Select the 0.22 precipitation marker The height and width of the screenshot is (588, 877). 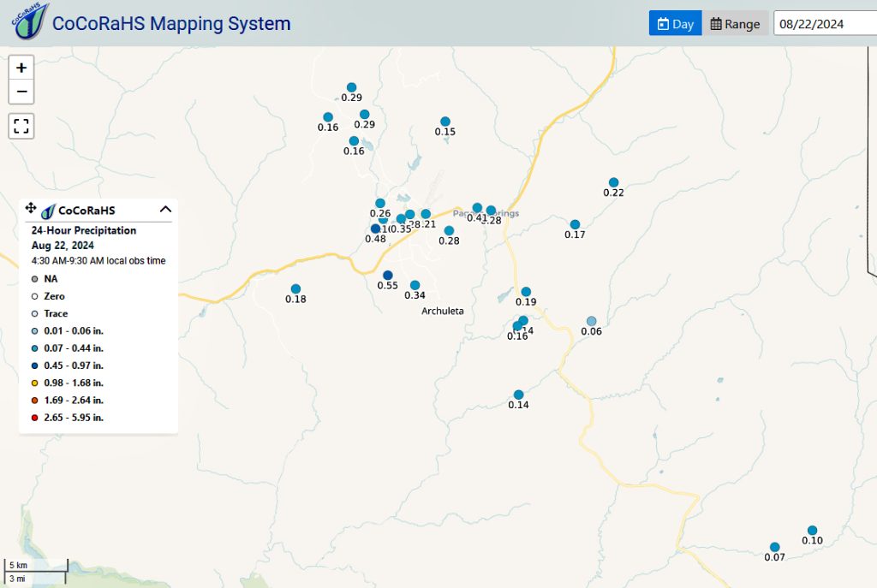point(613,183)
